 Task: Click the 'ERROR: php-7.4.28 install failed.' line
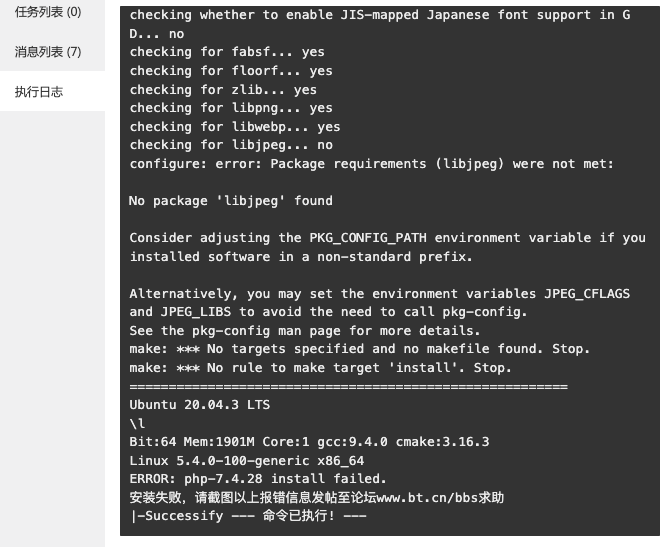[x=258, y=479]
